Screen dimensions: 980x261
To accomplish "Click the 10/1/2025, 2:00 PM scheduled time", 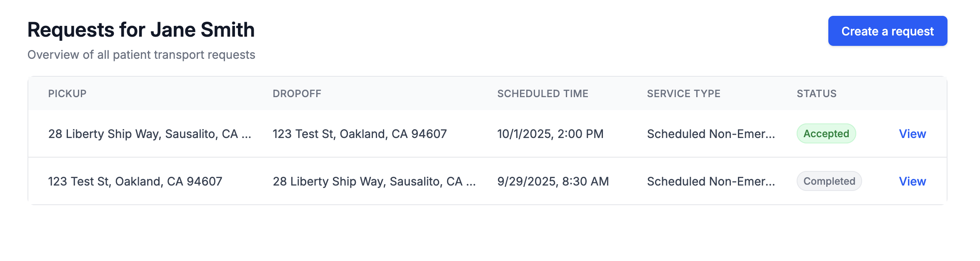I will point(550,134).
